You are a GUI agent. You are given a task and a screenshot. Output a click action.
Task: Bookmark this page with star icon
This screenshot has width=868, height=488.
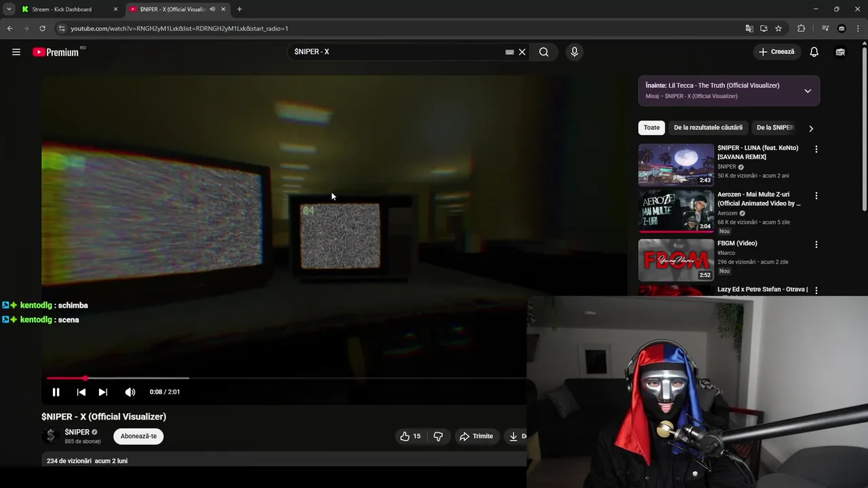point(778,28)
